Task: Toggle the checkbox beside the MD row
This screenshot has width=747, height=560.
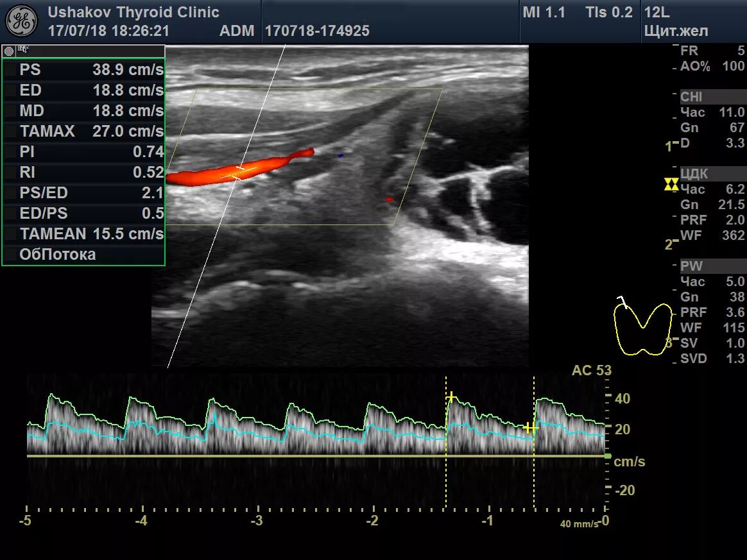Action: (10, 111)
